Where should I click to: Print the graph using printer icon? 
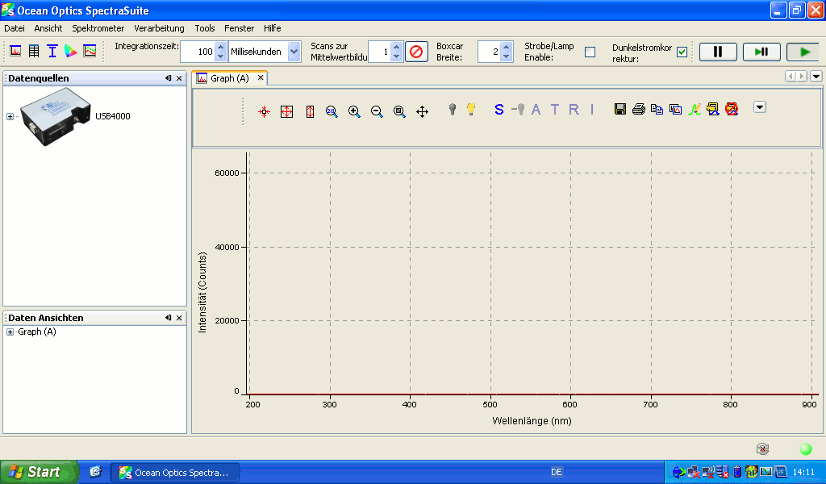pyautogui.click(x=638, y=109)
